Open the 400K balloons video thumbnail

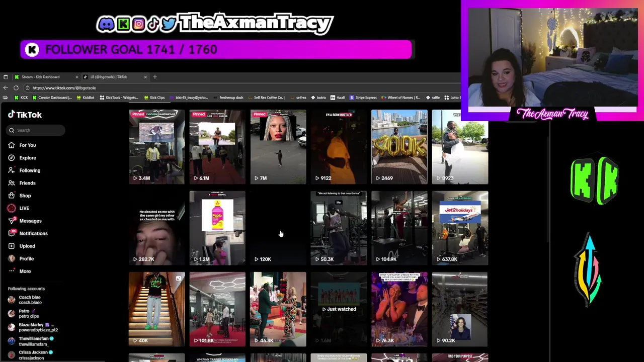coord(399,147)
